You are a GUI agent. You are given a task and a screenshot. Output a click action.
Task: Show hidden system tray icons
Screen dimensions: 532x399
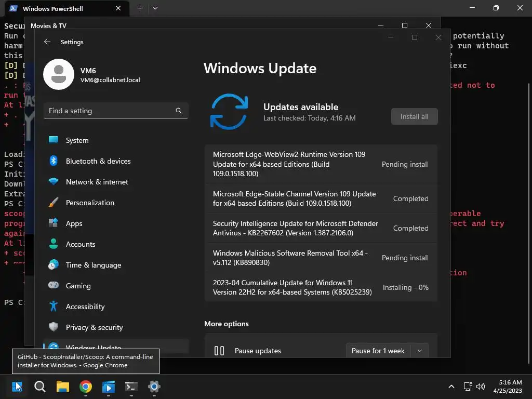pos(451,387)
